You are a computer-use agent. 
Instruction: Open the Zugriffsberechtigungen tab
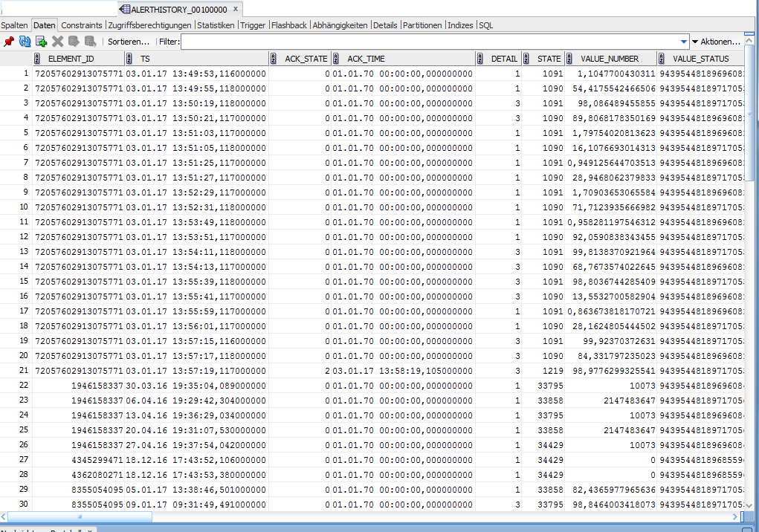149,25
